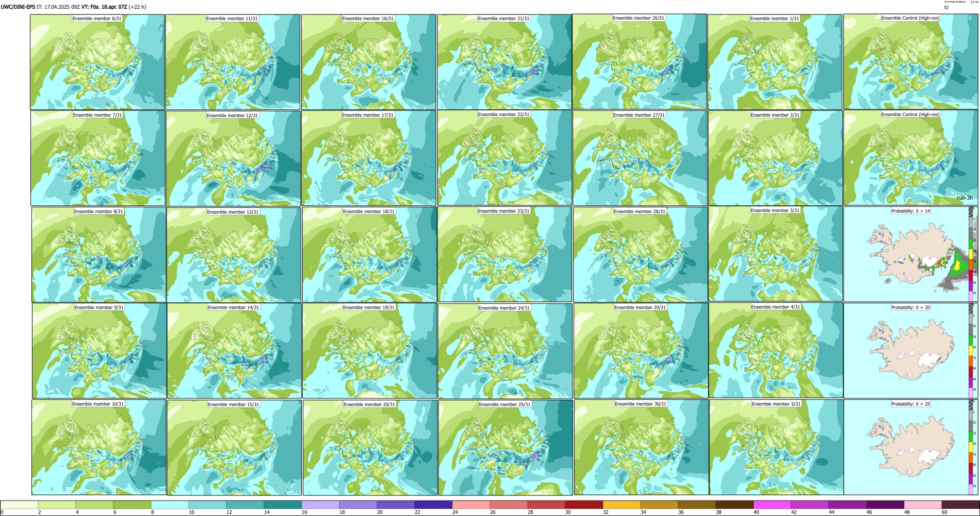Select the lavender 16–18 legend swatch
Viewport: 980px width, 516px height.
320,505
